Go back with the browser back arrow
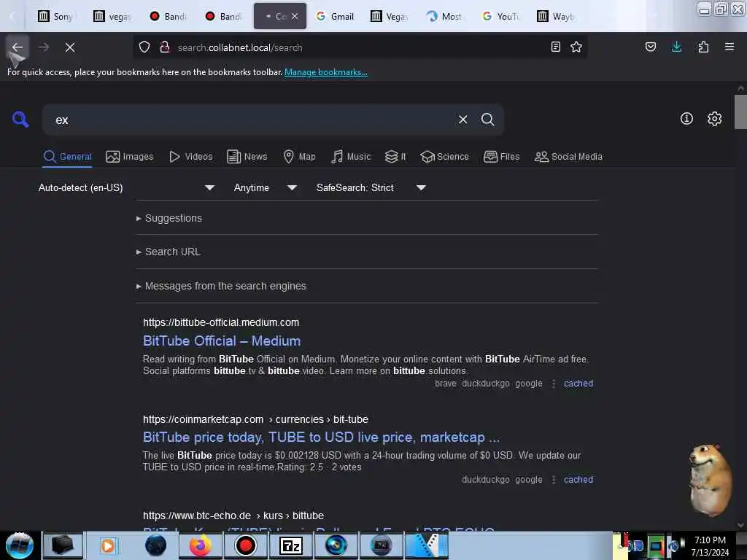 tap(18, 47)
